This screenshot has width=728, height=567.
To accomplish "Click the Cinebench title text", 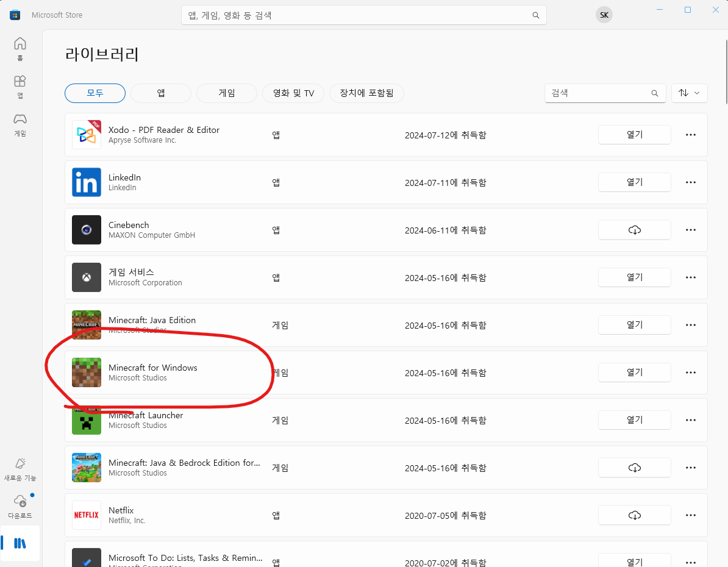I will point(129,225).
